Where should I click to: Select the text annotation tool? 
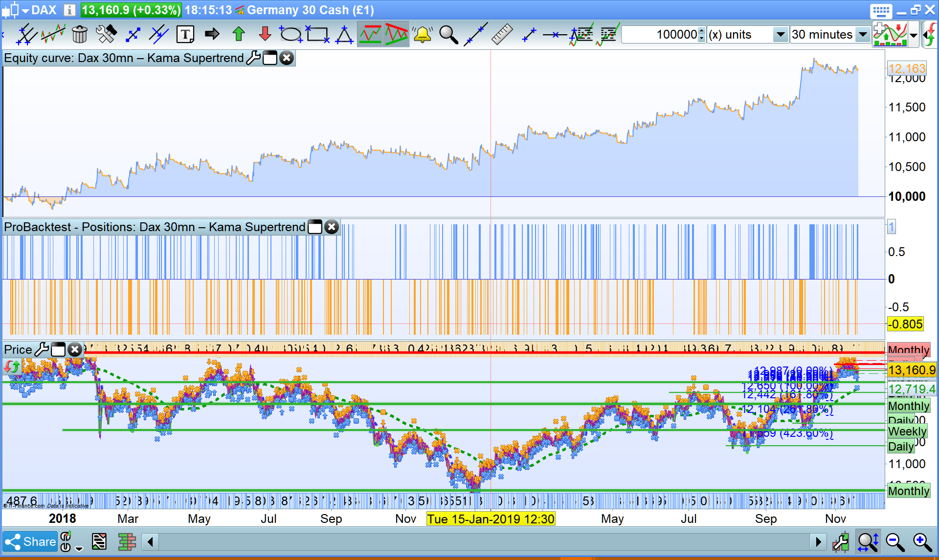(185, 34)
